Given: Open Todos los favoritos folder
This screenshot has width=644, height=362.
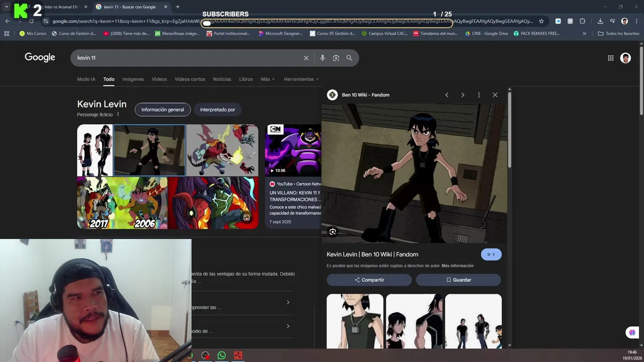Looking at the screenshot, I should coord(618,34).
